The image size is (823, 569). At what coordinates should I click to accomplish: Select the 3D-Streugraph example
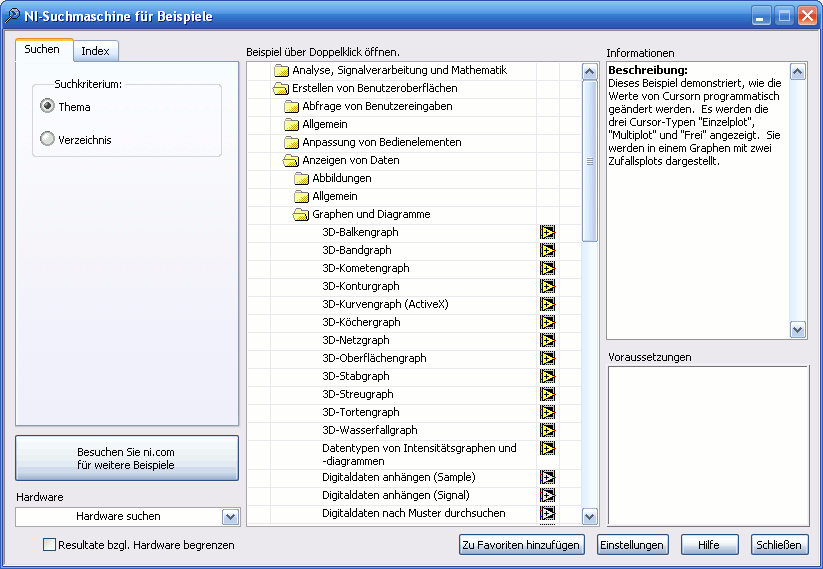(358, 394)
